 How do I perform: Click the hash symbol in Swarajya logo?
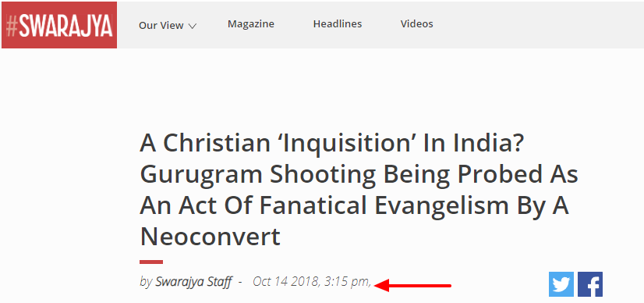click(x=12, y=27)
